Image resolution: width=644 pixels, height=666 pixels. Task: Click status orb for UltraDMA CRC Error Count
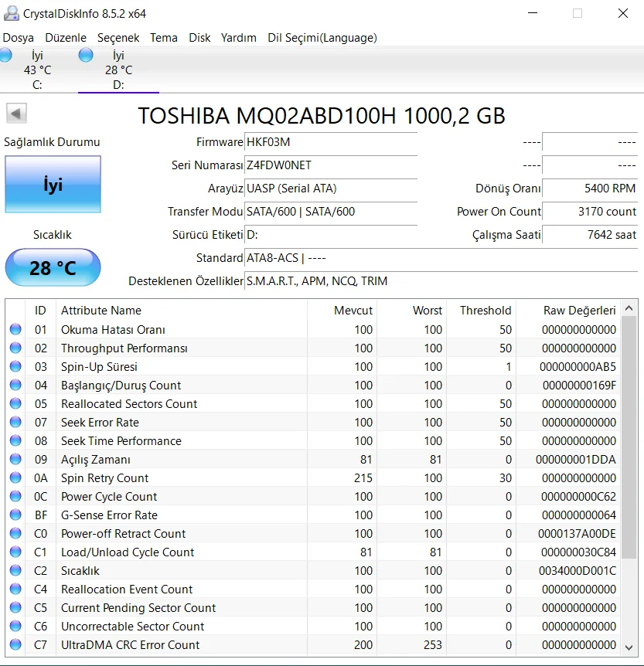point(15,645)
